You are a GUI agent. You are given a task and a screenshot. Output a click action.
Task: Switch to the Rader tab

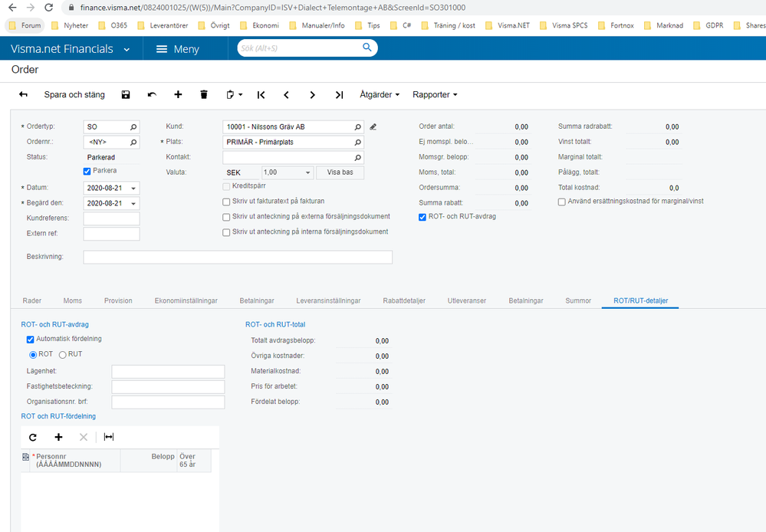coord(31,301)
